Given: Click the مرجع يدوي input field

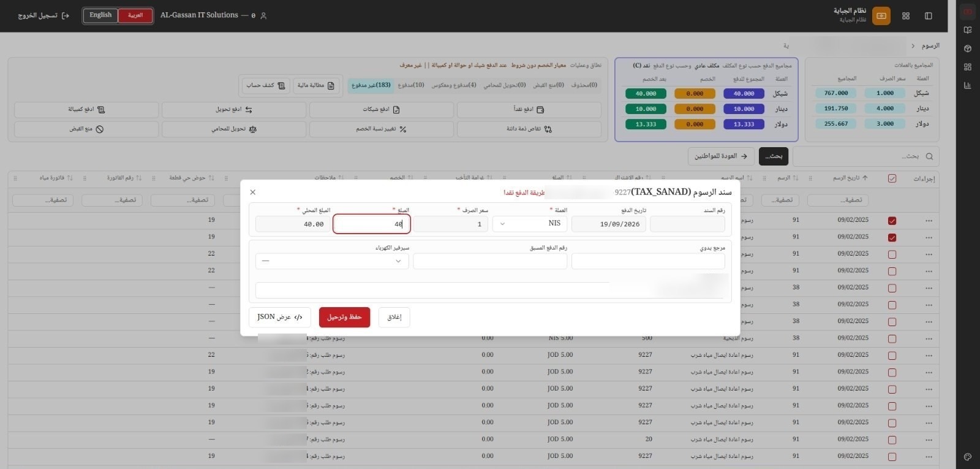Looking at the screenshot, I should (648, 261).
